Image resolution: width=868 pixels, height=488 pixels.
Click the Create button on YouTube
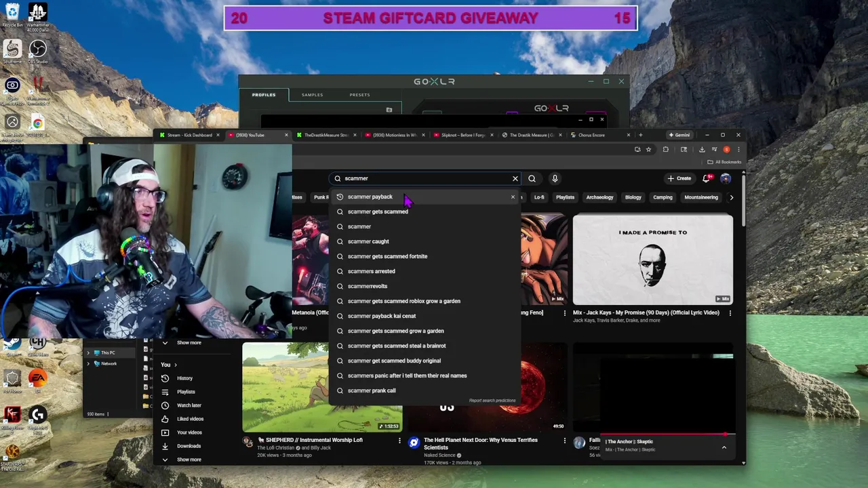click(679, 178)
